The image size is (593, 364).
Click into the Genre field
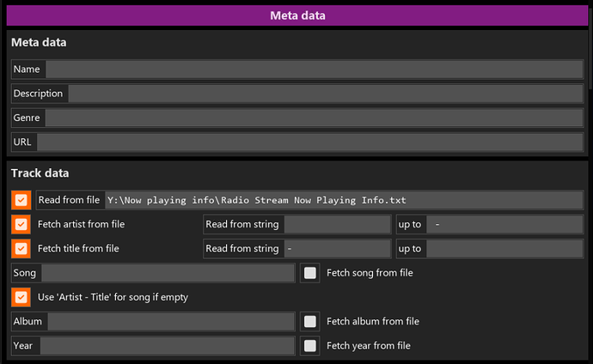click(x=314, y=118)
